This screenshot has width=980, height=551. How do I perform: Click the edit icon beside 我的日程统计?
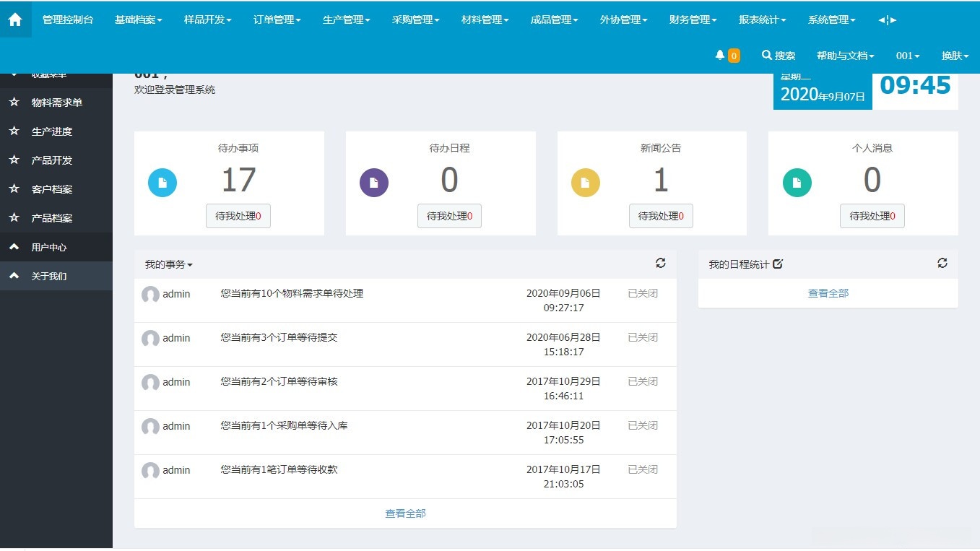(777, 264)
